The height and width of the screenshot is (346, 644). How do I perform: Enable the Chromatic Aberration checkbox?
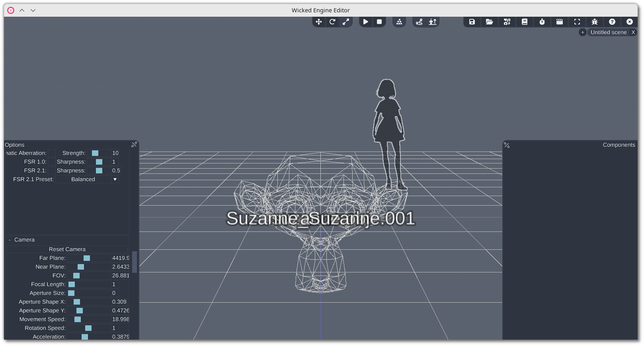tap(52, 153)
